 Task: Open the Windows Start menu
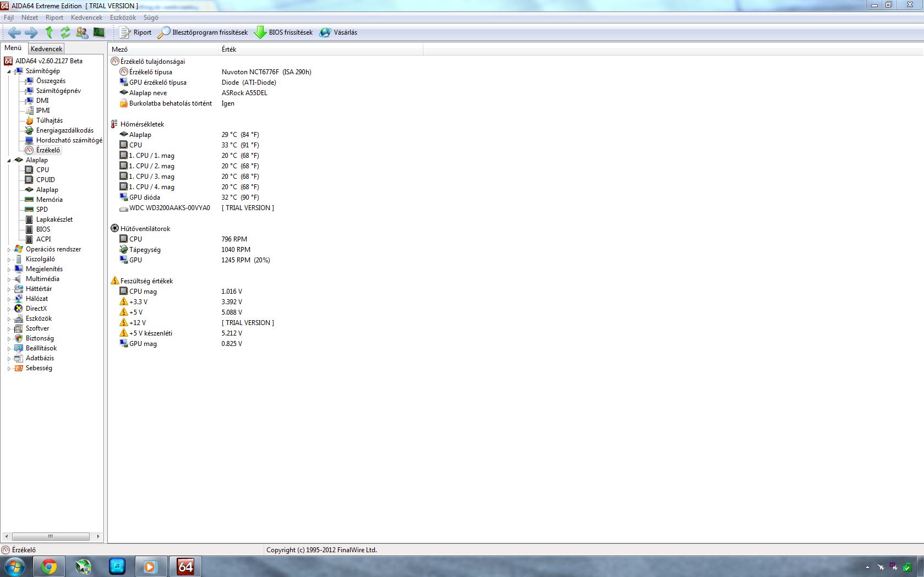coord(15,567)
